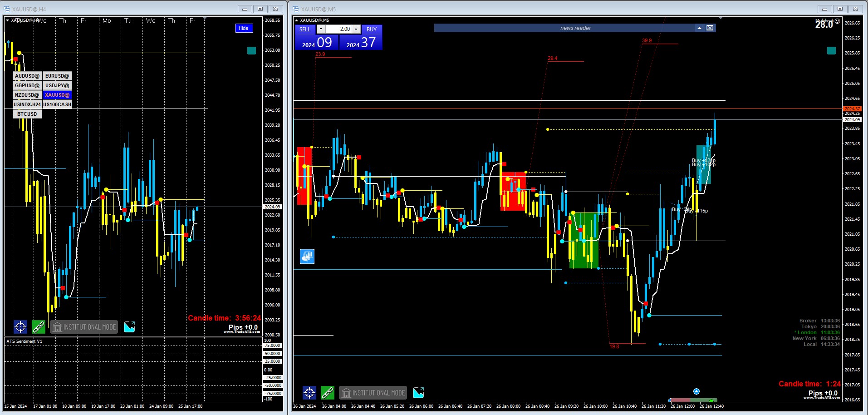Click the 2024.09 bid price tag on M5 axis
Screen dimensions: 868x415
click(x=852, y=119)
